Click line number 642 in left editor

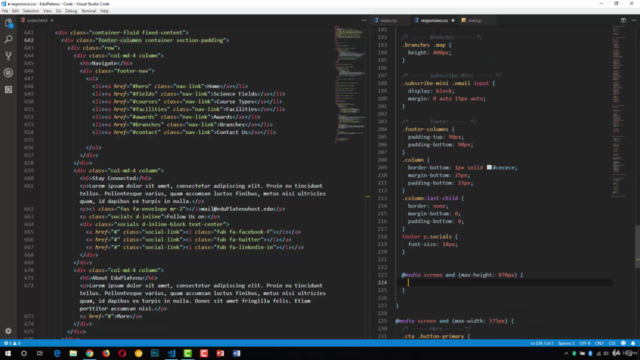tap(29, 40)
